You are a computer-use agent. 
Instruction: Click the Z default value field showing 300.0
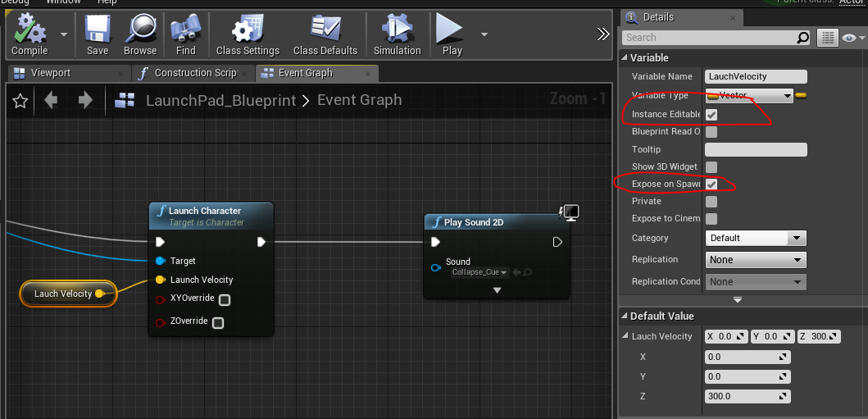[x=748, y=397]
